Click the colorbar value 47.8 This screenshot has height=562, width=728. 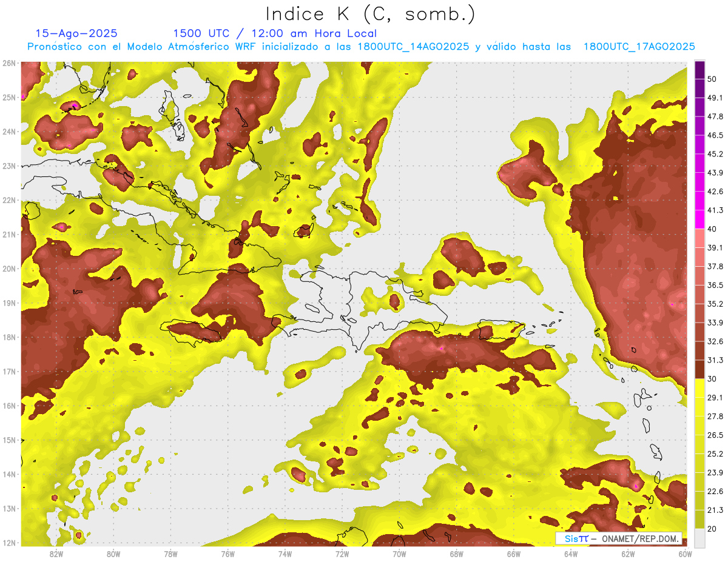(x=715, y=116)
